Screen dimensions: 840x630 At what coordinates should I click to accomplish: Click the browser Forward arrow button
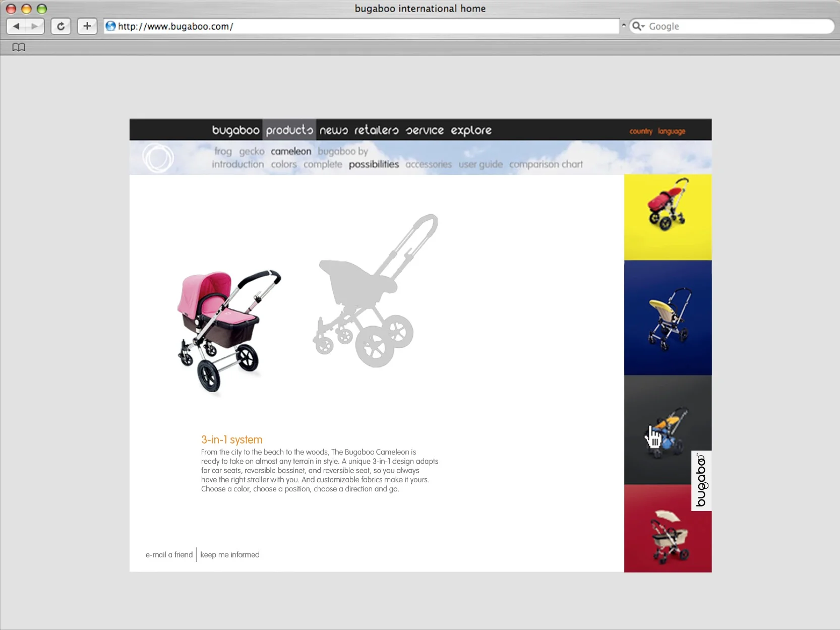(35, 26)
